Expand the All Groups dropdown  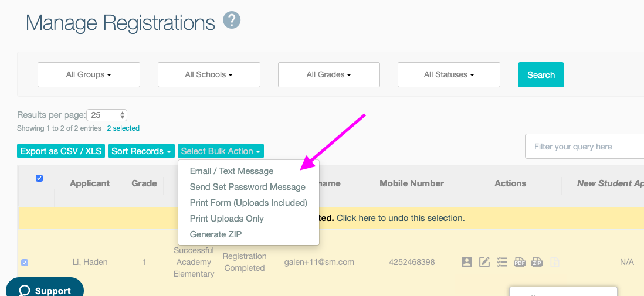pyautogui.click(x=89, y=74)
